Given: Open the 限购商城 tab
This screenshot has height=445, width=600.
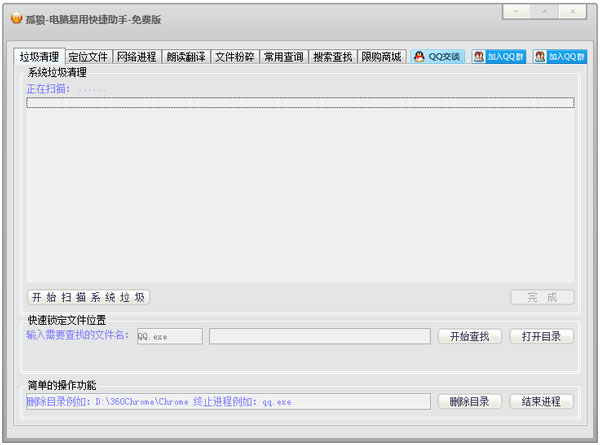Looking at the screenshot, I should point(382,57).
